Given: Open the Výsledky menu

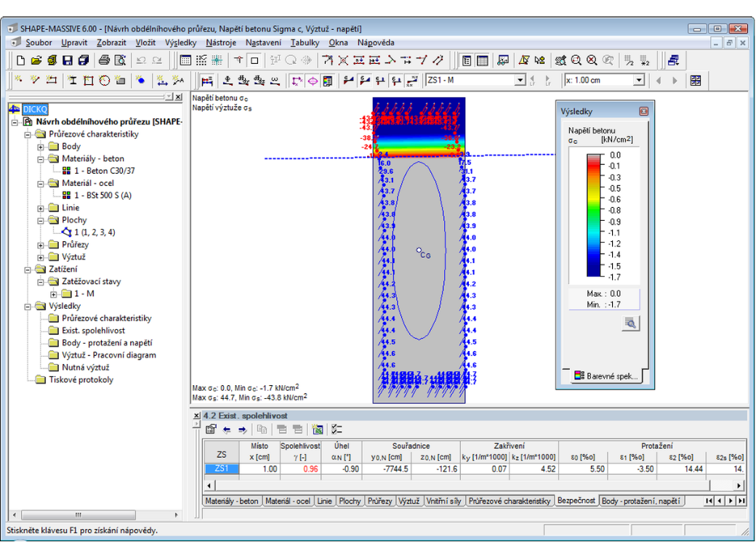Looking at the screenshot, I should (180, 42).
